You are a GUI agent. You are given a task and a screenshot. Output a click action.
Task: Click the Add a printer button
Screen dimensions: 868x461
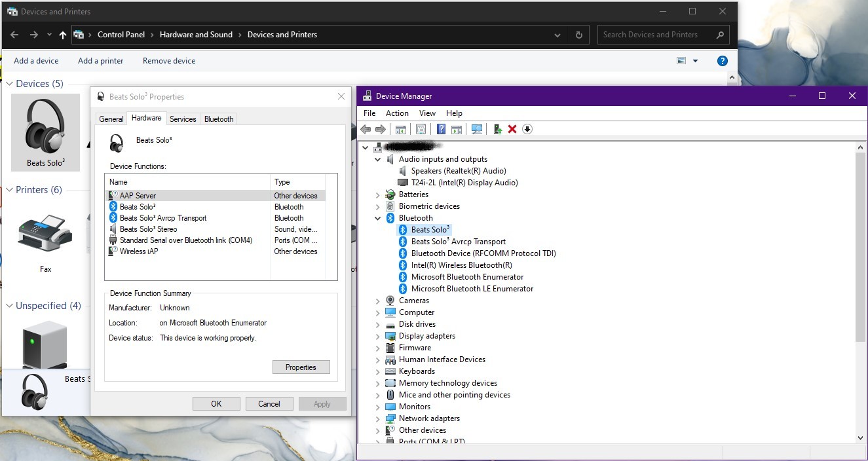[x=100, y=61]
